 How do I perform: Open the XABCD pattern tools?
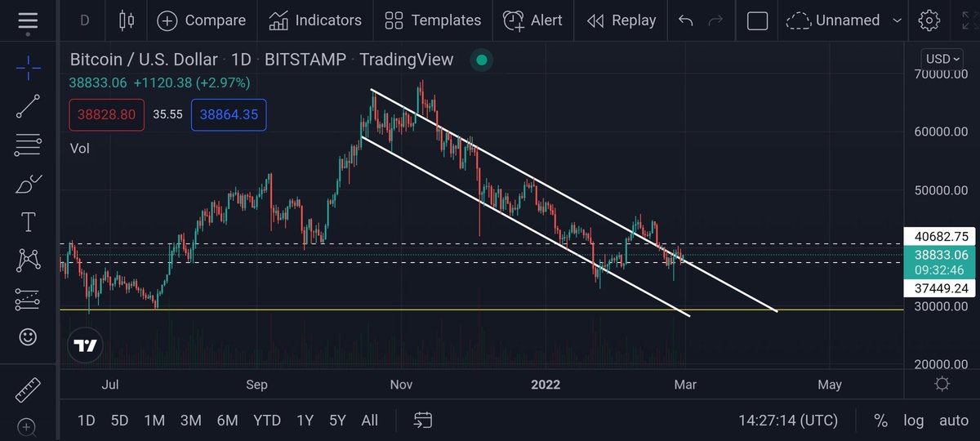pyautogui.click(x=28, y=261)
